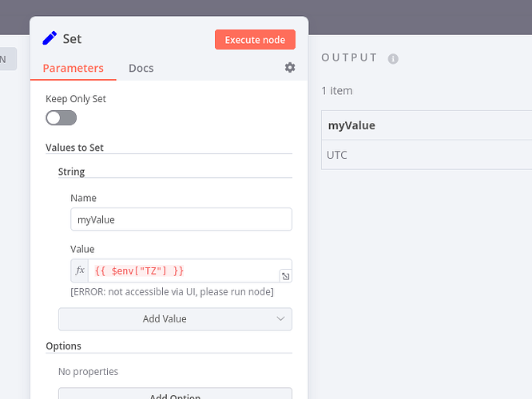Select the UTC cell in output table

(x=338, y=155)
